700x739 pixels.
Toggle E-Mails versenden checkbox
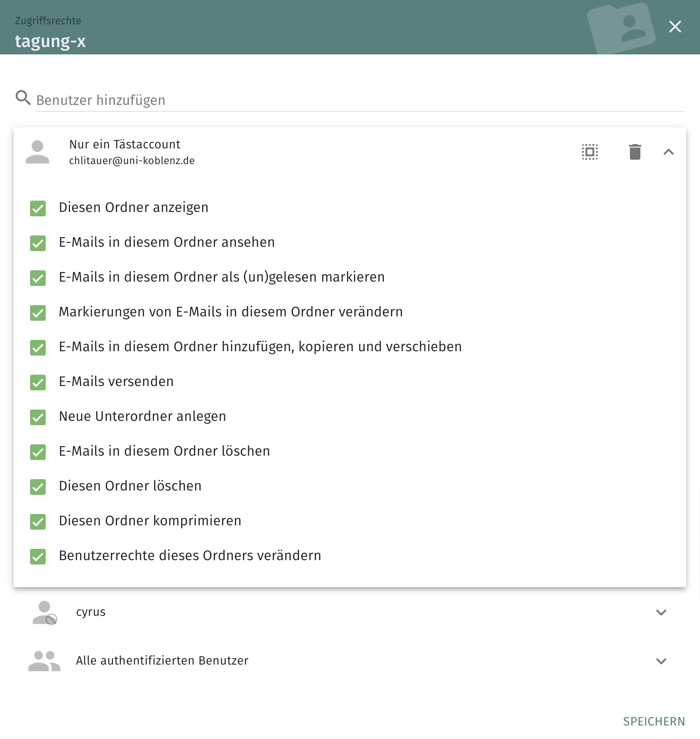click(38, 383)
